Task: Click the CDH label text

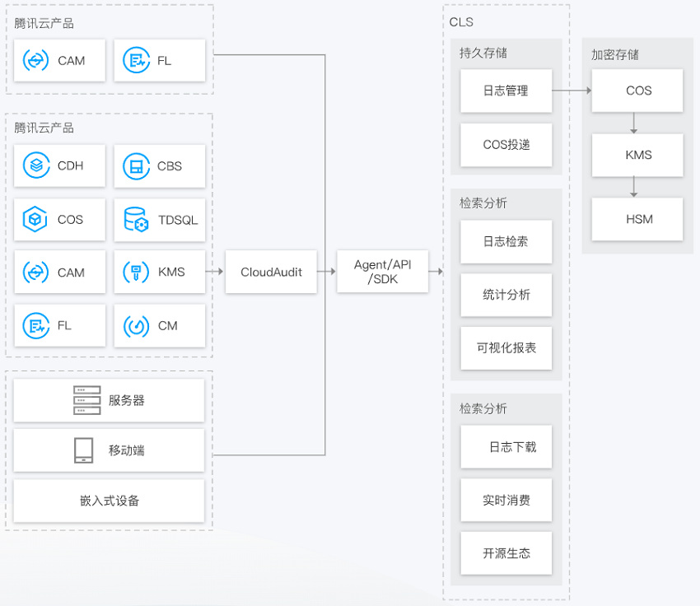Action: [x=71, y=166]
